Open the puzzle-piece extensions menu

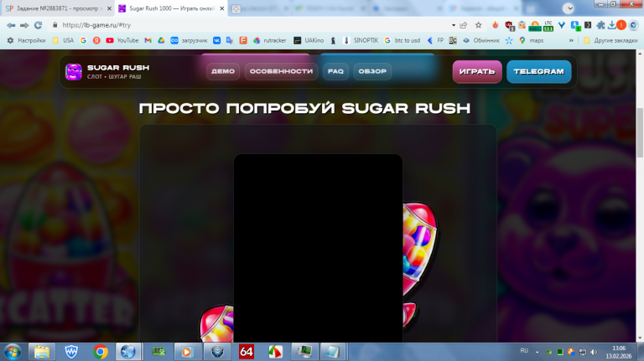coord(601,25)
